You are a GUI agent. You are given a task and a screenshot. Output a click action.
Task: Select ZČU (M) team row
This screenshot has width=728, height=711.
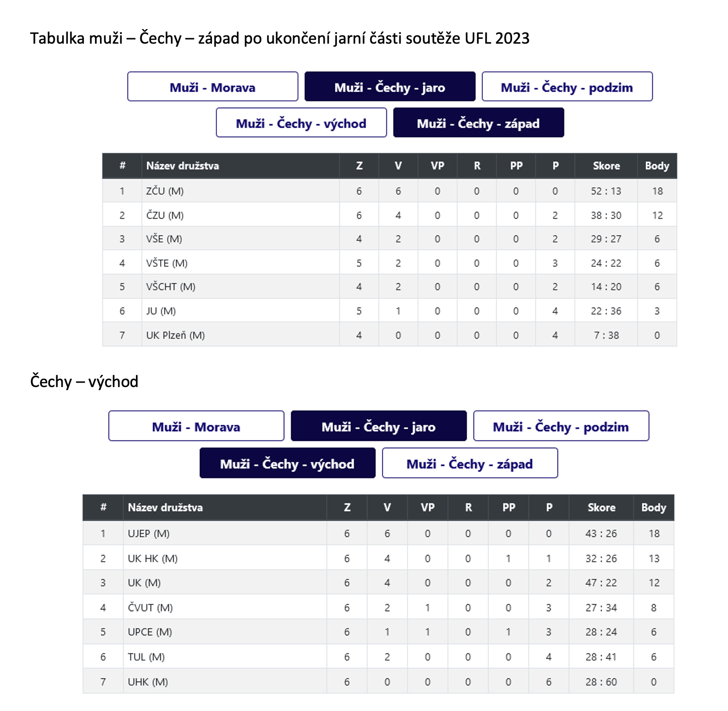pyautogui.click(x=390, y=191)
